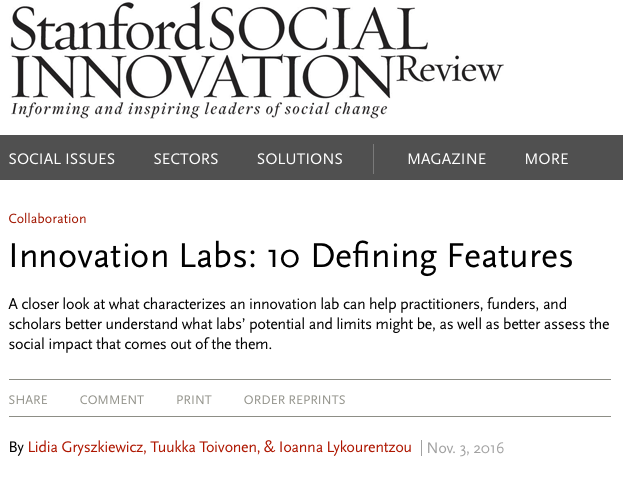Select ORDER REPRINTS option
The width and height of the screenshot is (623, 482).
(x=294, y=400)
